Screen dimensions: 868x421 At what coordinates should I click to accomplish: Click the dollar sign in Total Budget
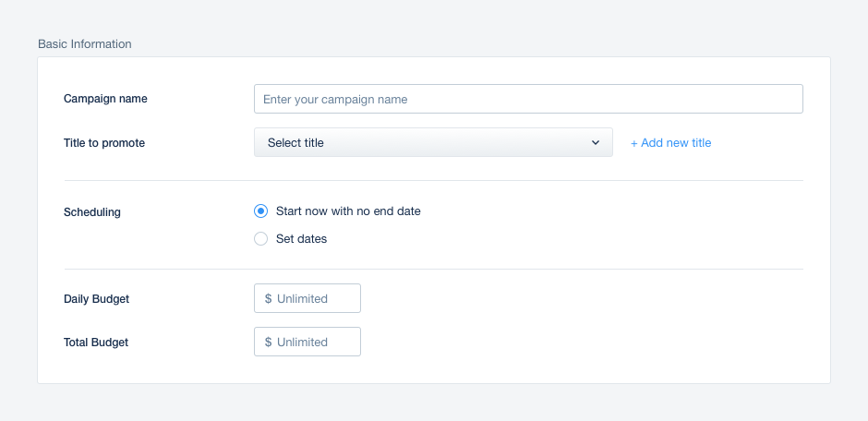click(x=268, y=342)
